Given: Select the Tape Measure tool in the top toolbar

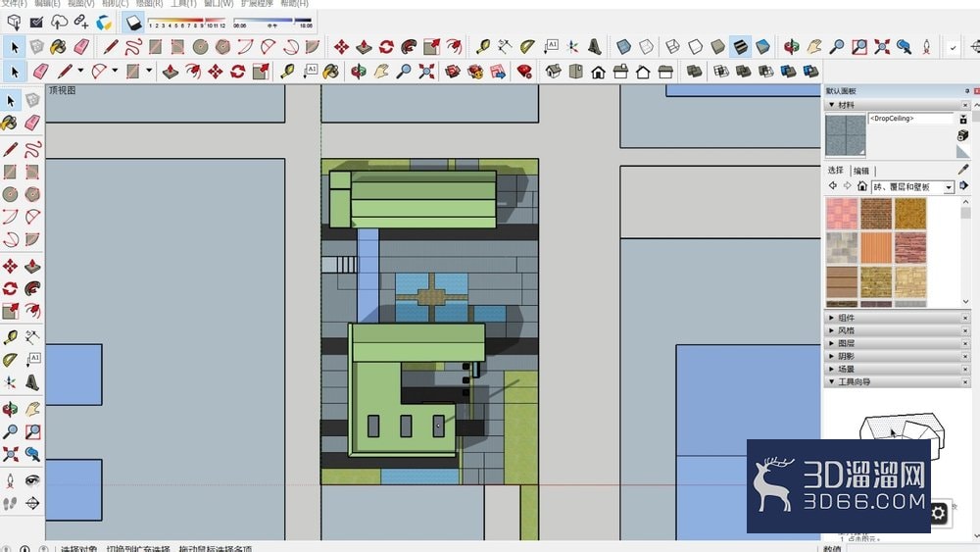Looking at the screenshot, I should click(x=482, y=47).
